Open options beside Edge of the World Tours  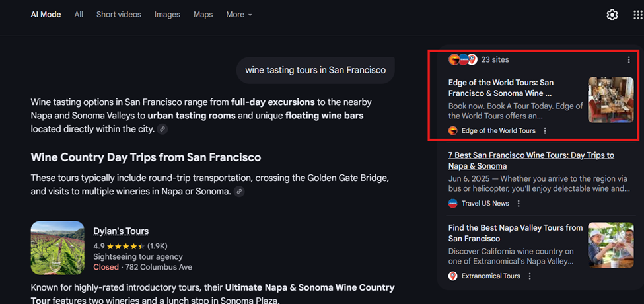click(x=545, y=131)
